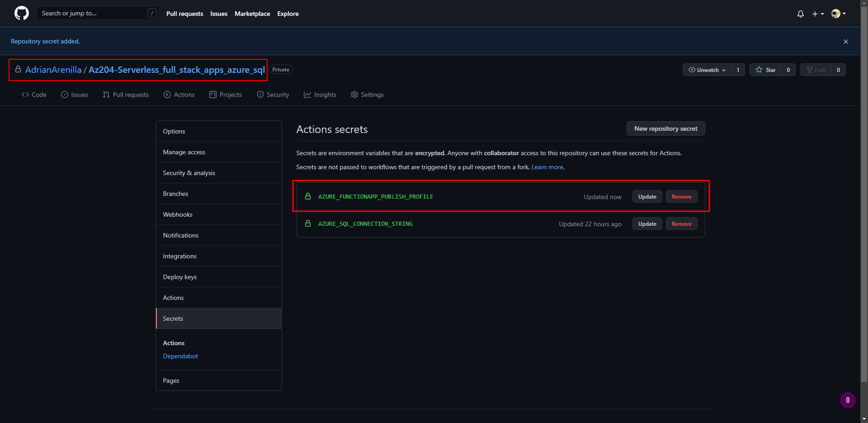Switch to the Settings tab
Screen dimensions: 868x423
(367, 95)
